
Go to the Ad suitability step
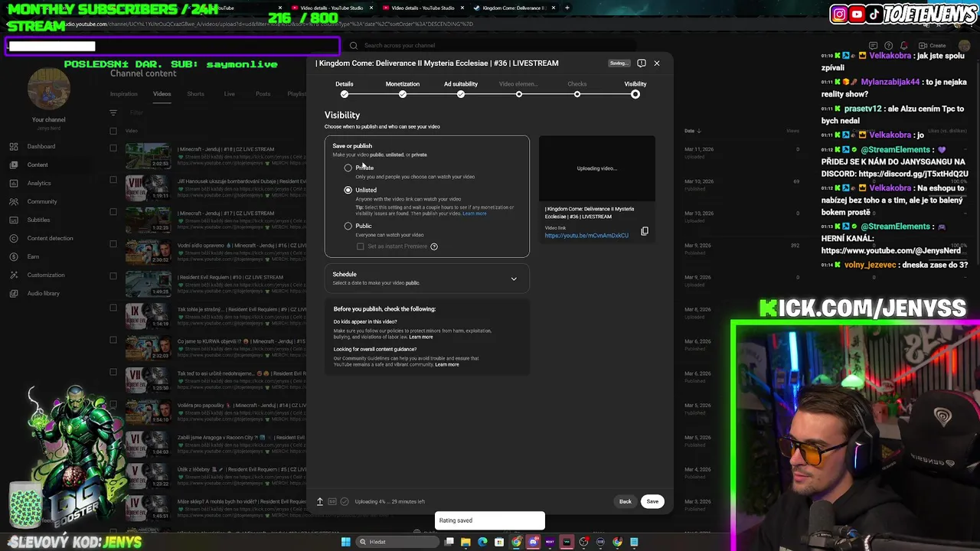tap(461, 89)
